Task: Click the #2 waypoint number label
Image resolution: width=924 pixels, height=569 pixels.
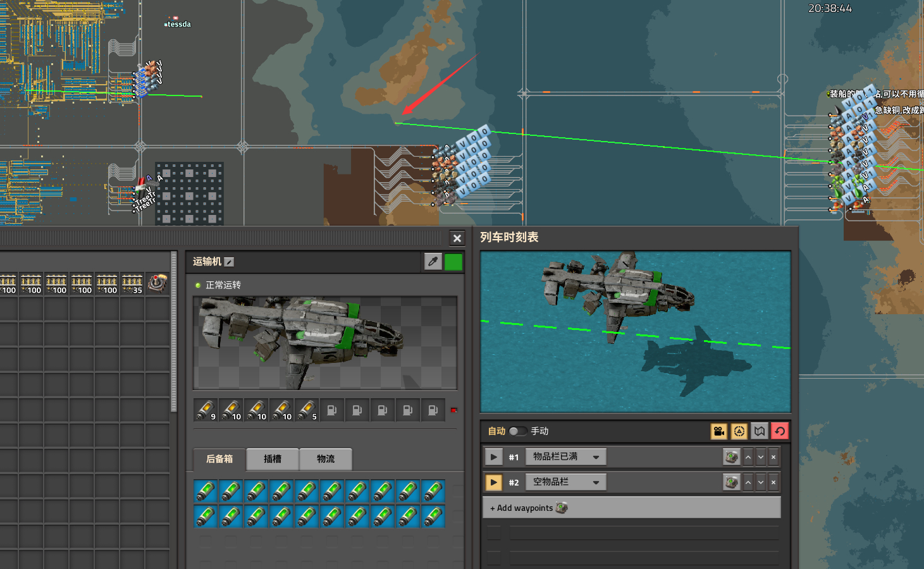Action: [x=514, y=482]
